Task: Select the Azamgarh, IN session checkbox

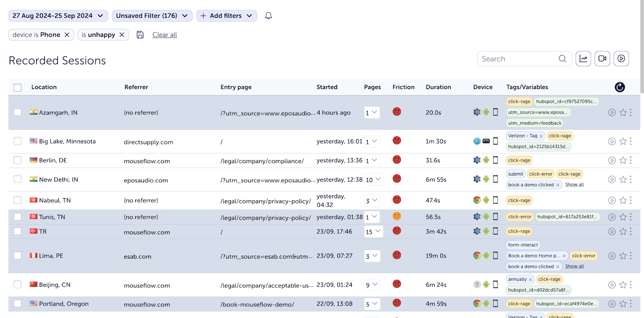Action: [x=18, y=112]
